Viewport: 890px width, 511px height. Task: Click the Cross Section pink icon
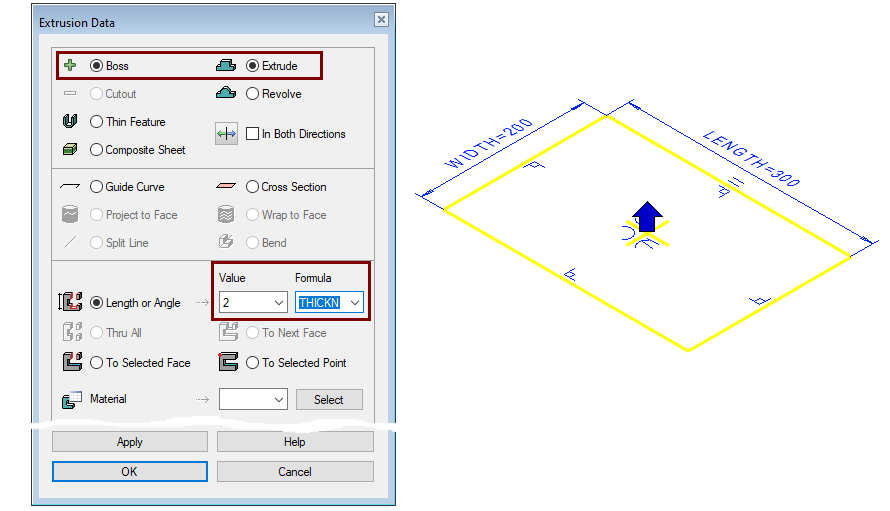226,186
